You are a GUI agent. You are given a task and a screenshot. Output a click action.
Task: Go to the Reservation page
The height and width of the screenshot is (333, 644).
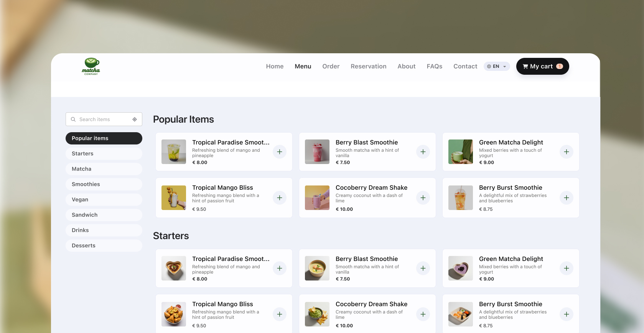coord(368,66)
